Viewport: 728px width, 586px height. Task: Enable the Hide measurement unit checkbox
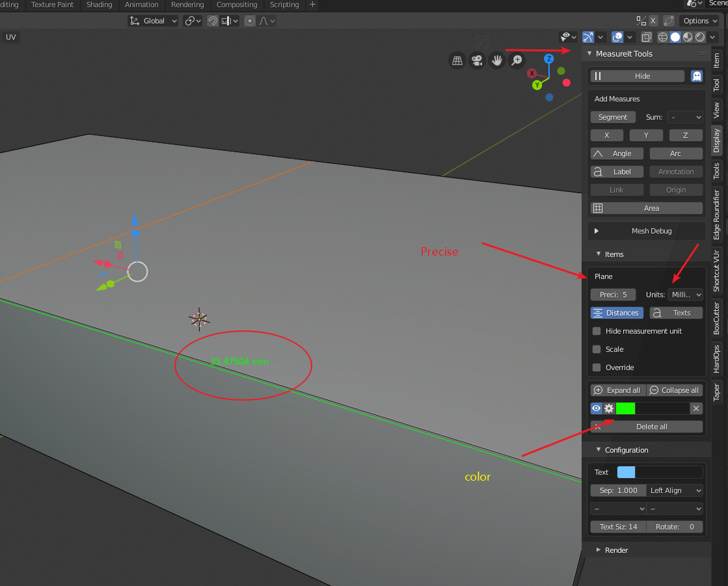[x=597, y=331]
